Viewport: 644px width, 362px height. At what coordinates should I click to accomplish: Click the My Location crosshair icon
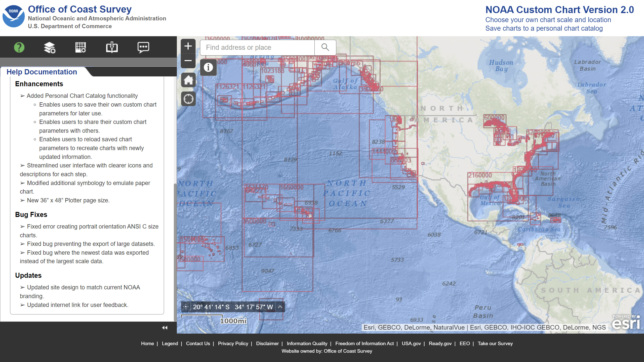188,99
